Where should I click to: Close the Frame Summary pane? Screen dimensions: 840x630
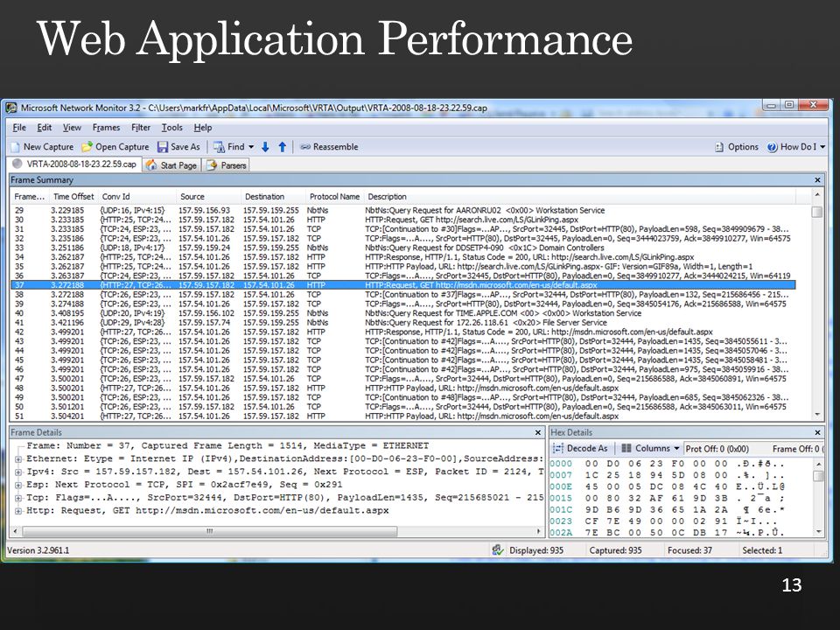tap(817, 180)
